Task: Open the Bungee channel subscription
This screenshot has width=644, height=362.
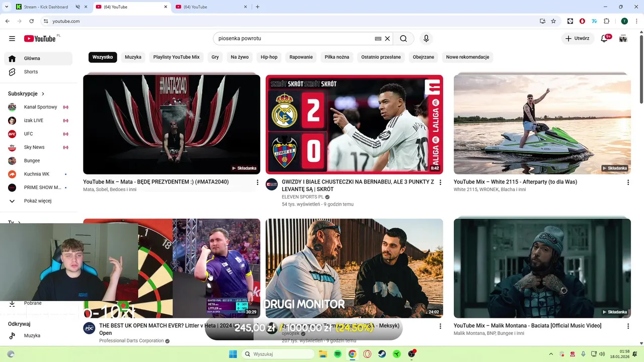Action: (x=38, y=161)
